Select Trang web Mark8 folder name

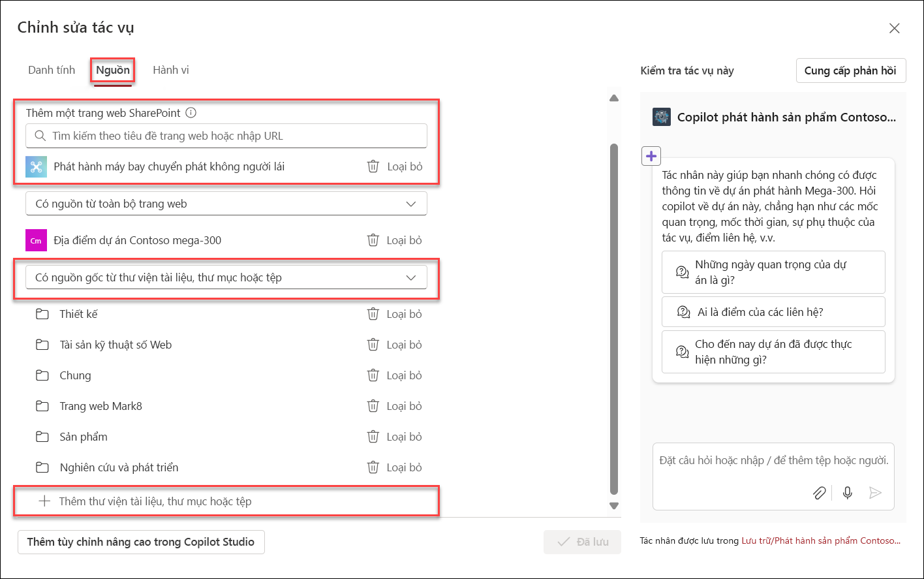(100, 406)
